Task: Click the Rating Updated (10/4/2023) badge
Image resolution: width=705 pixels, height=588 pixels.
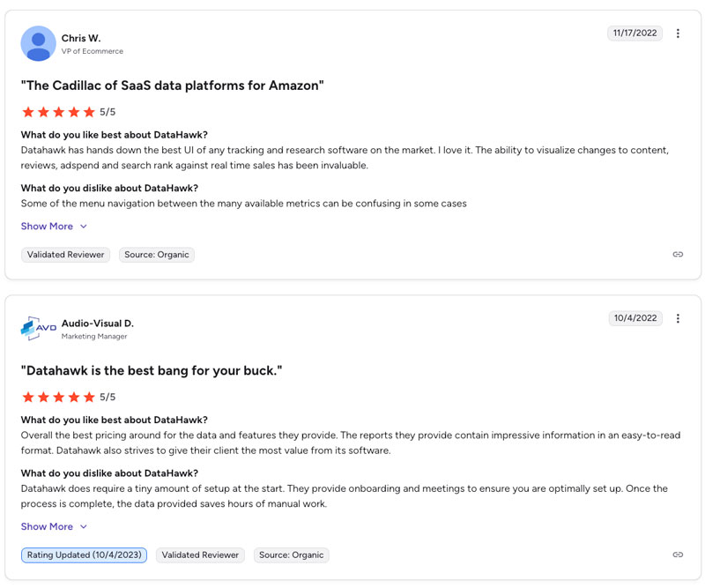Action: click(85, 555)
